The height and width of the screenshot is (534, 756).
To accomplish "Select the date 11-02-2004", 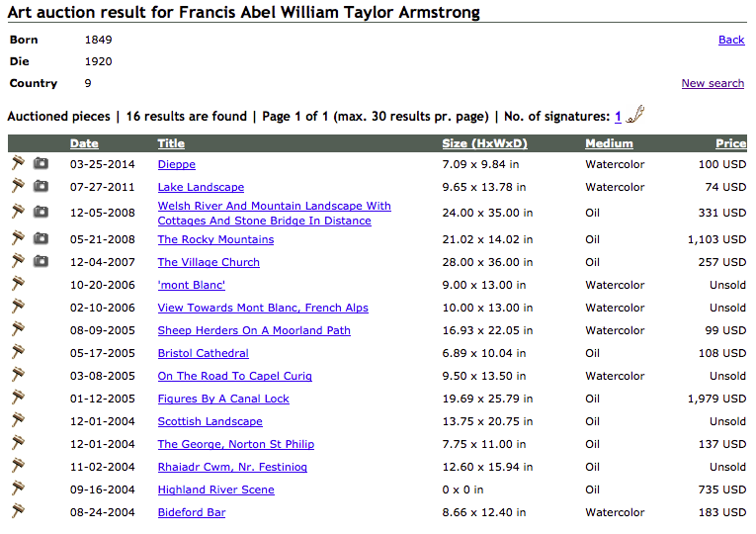I will click(x=102, y=467).
